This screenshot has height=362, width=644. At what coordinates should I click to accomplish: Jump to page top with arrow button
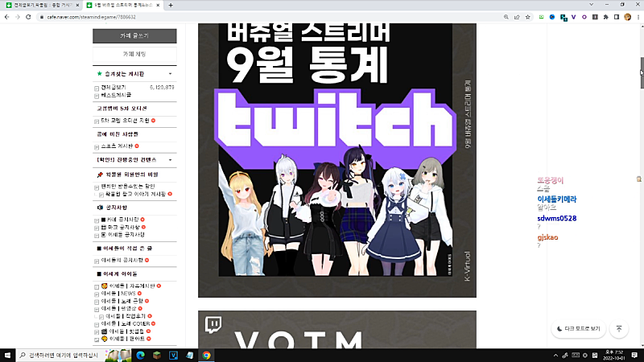click(619, 329)
